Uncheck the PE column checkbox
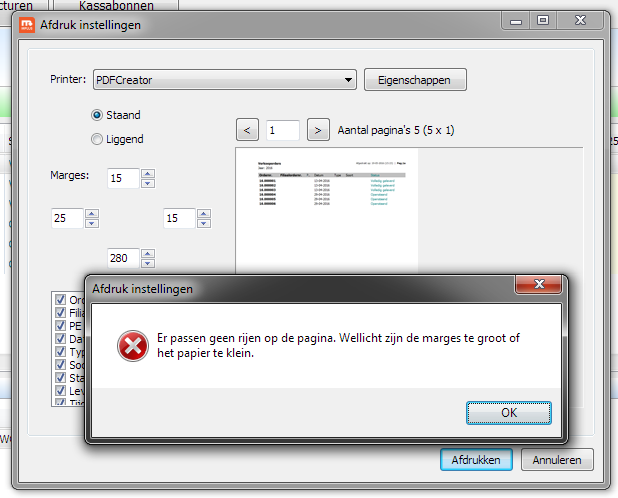618x498 pixels. tap(60, 325)
